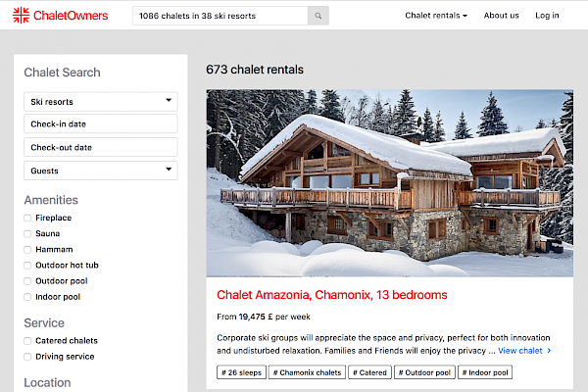Go to the About us page

click(x=501, y=16)
